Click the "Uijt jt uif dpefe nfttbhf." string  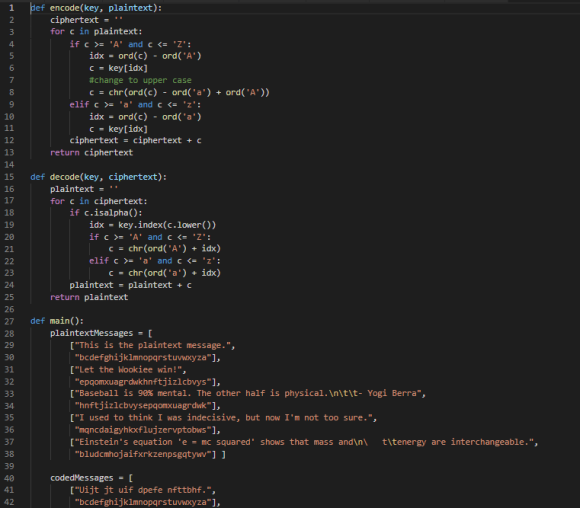[x=143, y=490]
